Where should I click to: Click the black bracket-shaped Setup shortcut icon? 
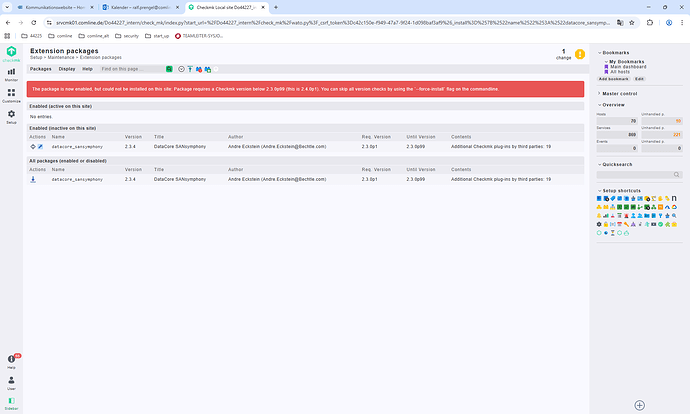pos(674,198)
